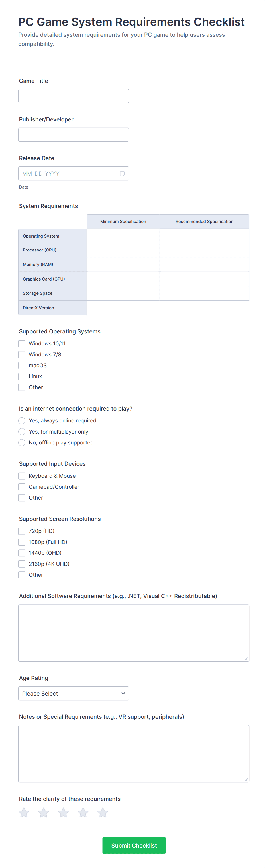Open the Age Rating dropdown

[74, 693]
